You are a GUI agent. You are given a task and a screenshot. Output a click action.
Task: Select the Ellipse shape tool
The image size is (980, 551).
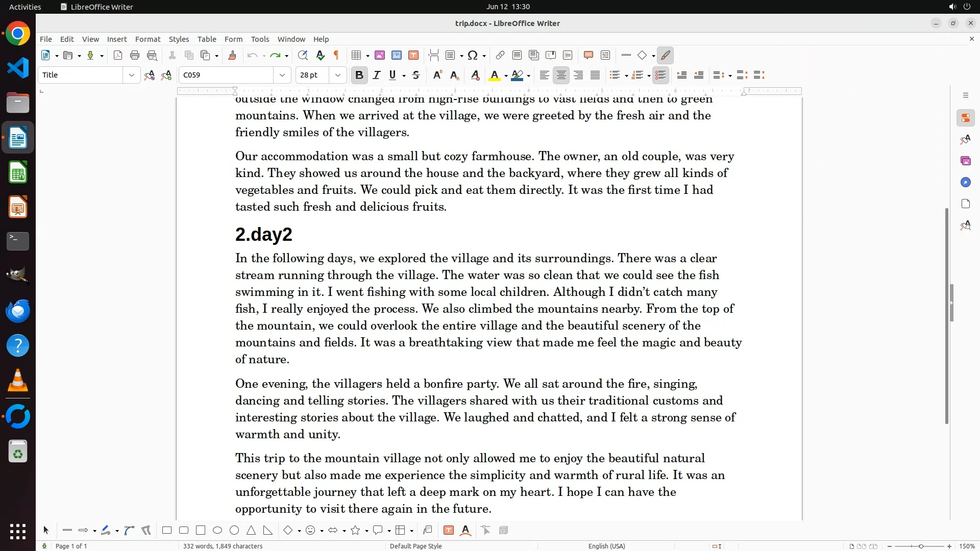(217, 531)
